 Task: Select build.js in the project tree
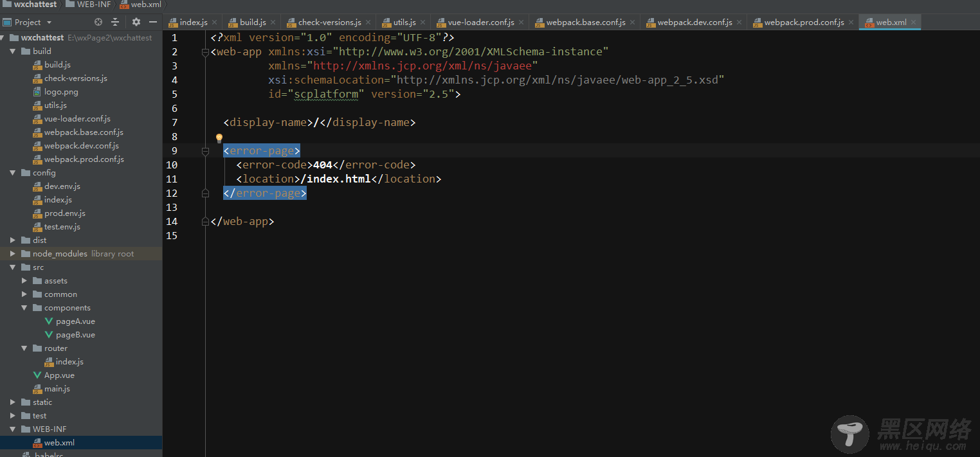tap(57, 65)
